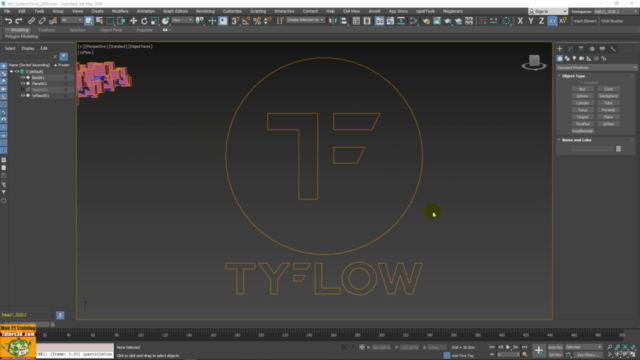
Task: Open the Utilities panel wrench icon
Action: 613,49
